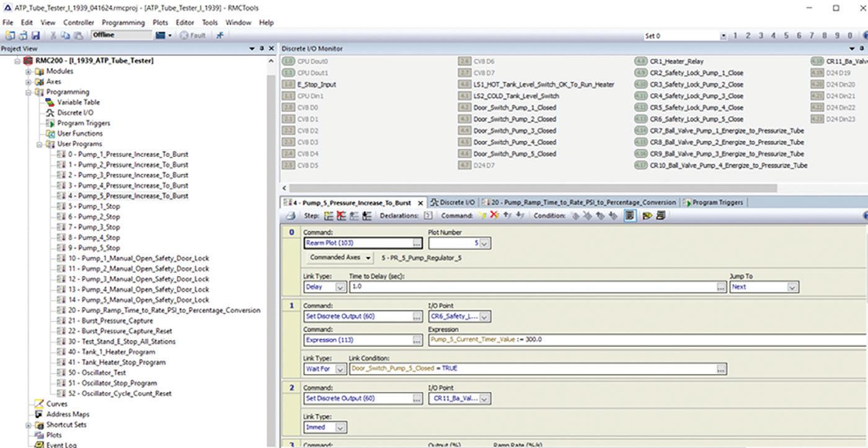The image size is (868, 448).
Task: Click the red X Delete Command icon
Action: click(494, 216)
